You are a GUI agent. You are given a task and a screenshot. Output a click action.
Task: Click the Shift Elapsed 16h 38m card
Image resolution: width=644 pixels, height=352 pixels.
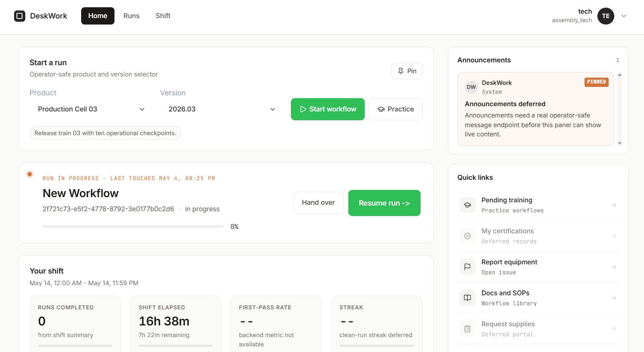tap(176, 324)
